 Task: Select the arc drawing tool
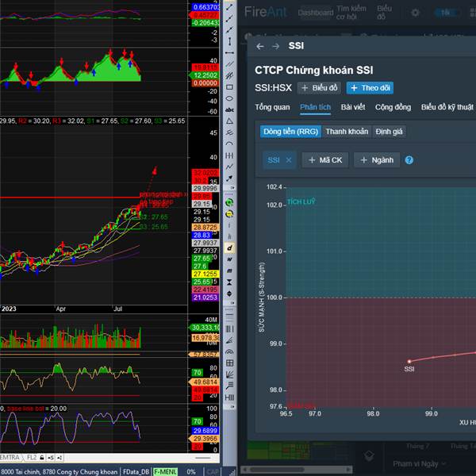coord(229,144)
